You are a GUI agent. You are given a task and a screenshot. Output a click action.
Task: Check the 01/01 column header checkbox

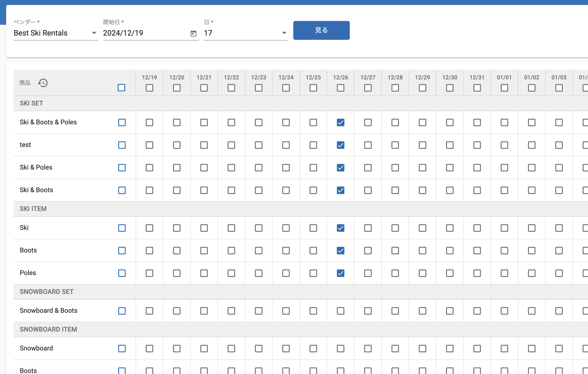[504, 88]
